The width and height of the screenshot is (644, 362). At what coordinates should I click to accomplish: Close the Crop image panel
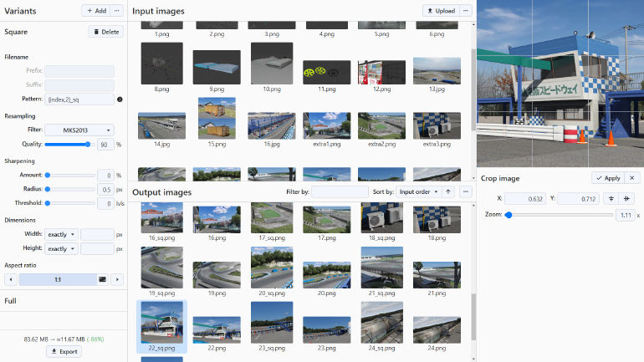(x=632, y=178)
